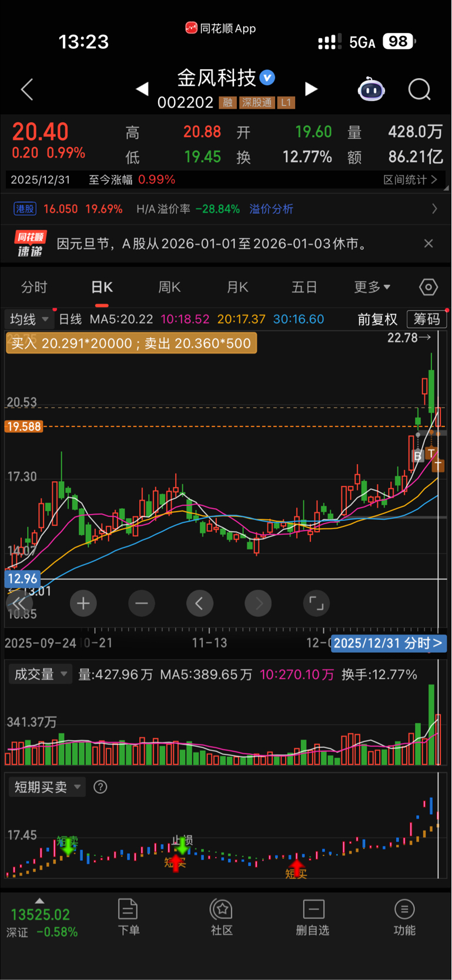
Task: Tap the 日线 label beside 均线
Action: tap(71, 319)
